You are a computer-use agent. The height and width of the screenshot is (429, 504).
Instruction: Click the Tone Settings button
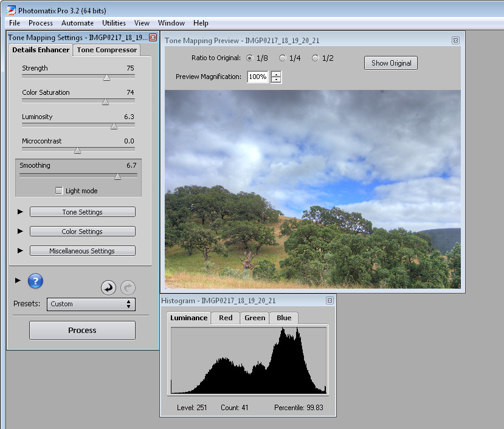coord(83,212)
